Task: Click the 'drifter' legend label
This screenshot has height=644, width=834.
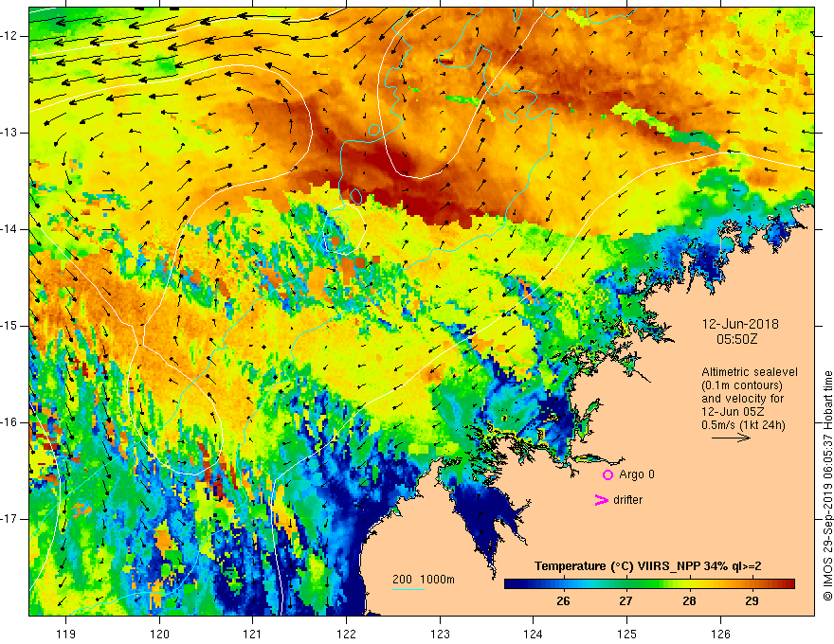Action: 627,500
